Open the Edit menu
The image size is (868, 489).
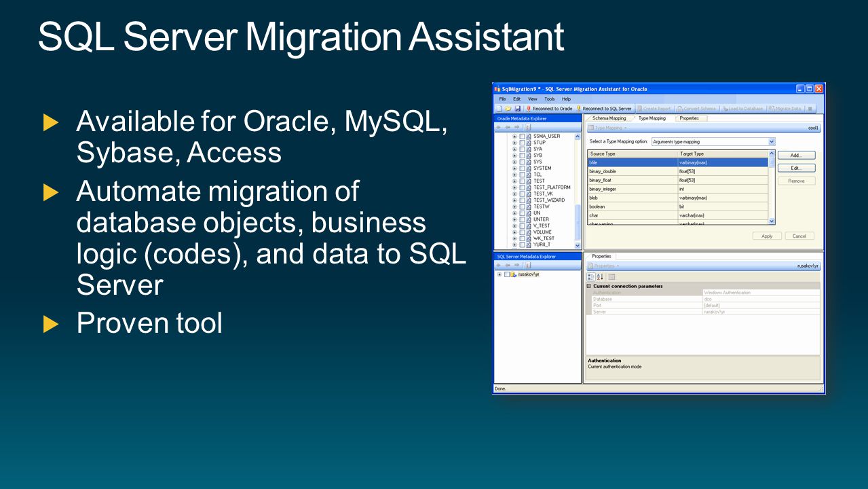tap(517, 99)
